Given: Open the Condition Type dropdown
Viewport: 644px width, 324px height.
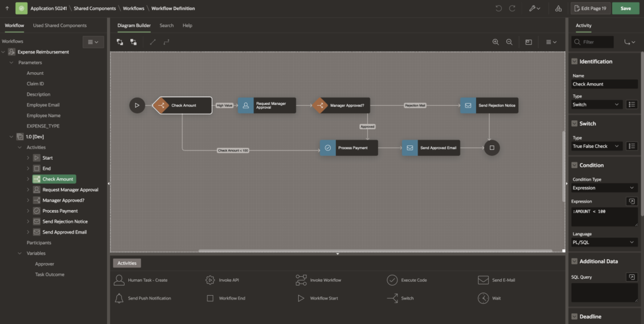Looking at the screenshot, I should click(604, 187).
